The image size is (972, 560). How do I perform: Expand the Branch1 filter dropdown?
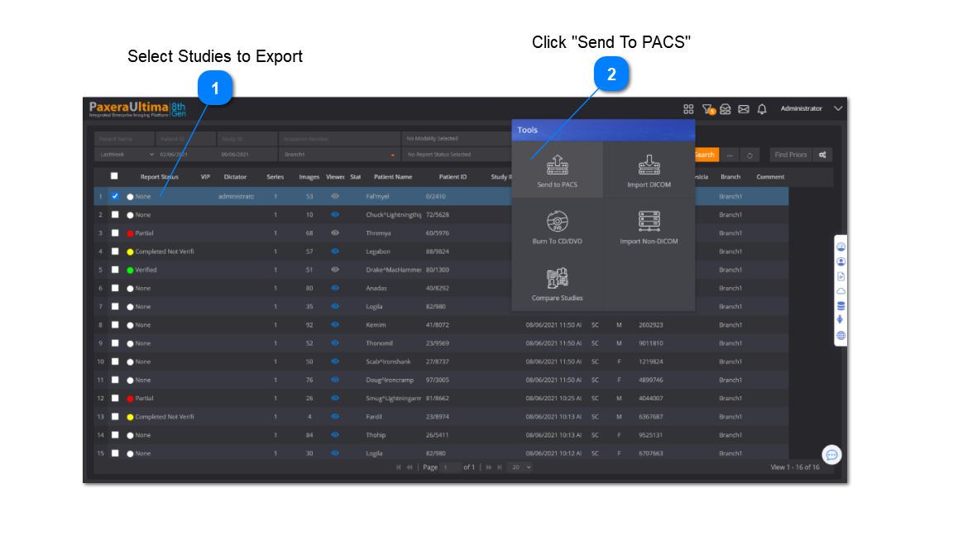(339, 155)
